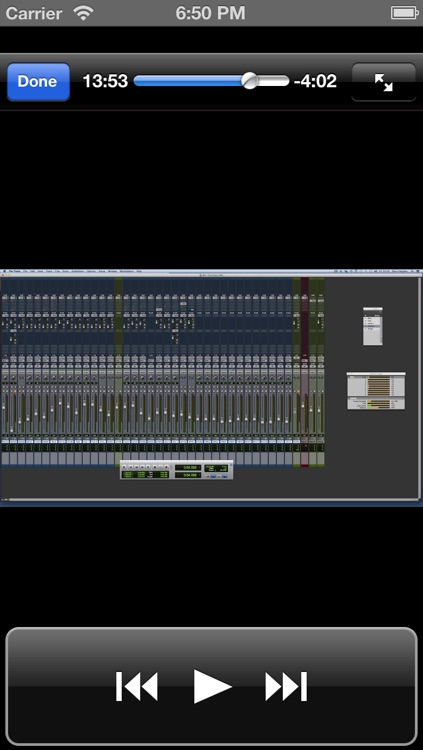The width and height of the screenshot is (423, 750).
Task: Tap the Wi-Fi signal icon in status bar
Action: click(x=83, y=13)
